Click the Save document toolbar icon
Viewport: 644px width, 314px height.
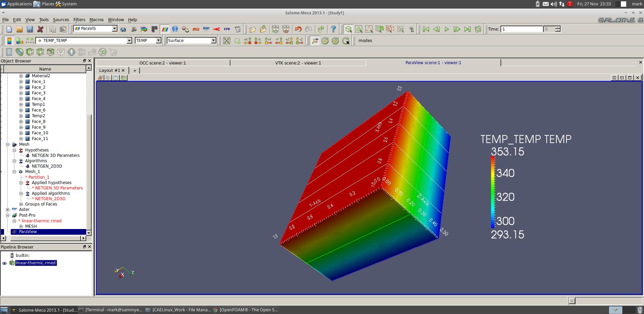click(x=30, y=29)
